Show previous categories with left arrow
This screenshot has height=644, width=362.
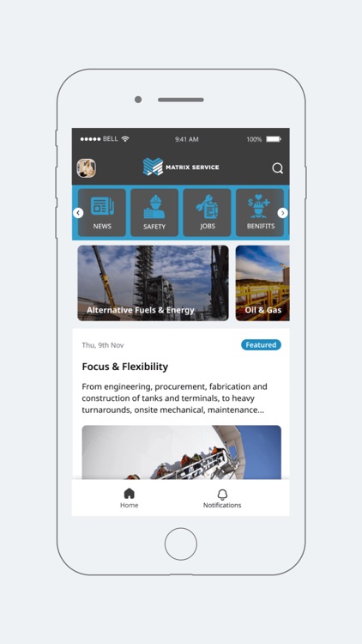pos(78,213)
